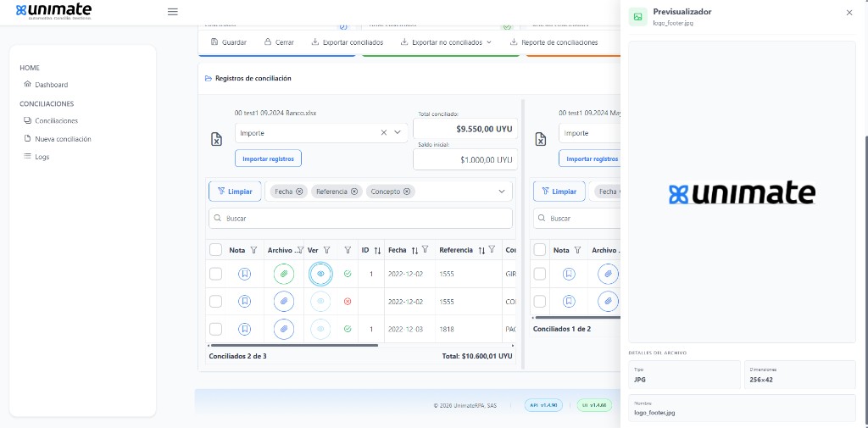
Task: Click the right panel Buscar search field
Action: point(576,218)
